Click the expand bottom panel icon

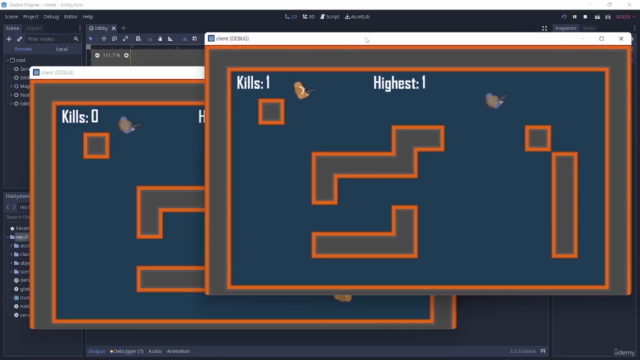click(543, 351)
